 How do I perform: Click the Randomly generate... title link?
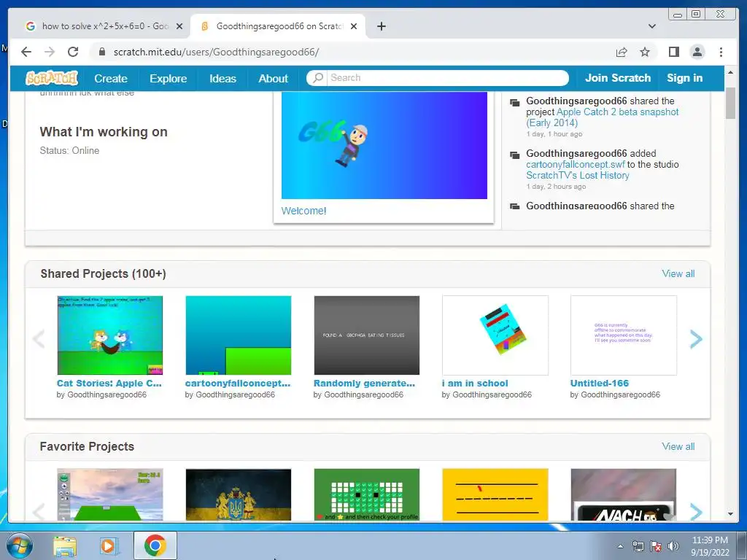(x=364, y=384)
